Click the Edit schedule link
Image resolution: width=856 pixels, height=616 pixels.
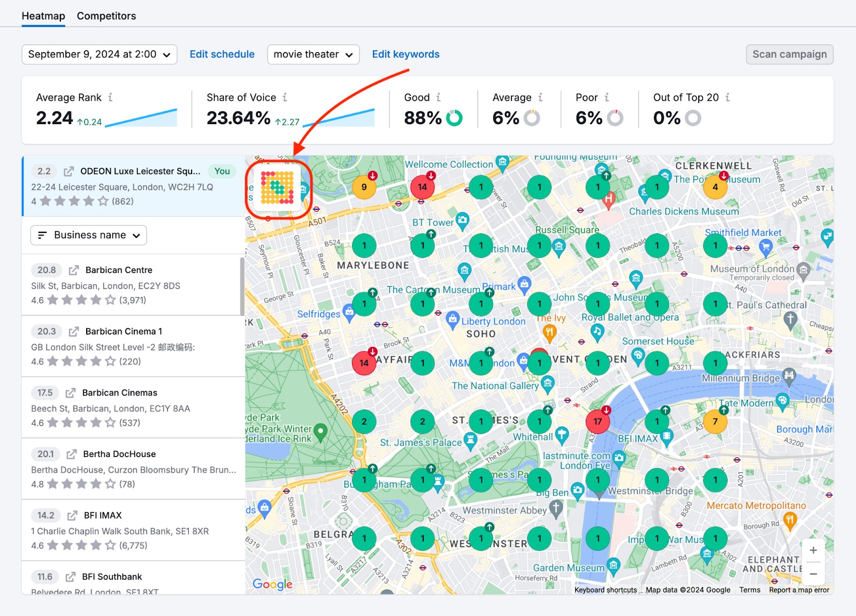click(222, 55)
